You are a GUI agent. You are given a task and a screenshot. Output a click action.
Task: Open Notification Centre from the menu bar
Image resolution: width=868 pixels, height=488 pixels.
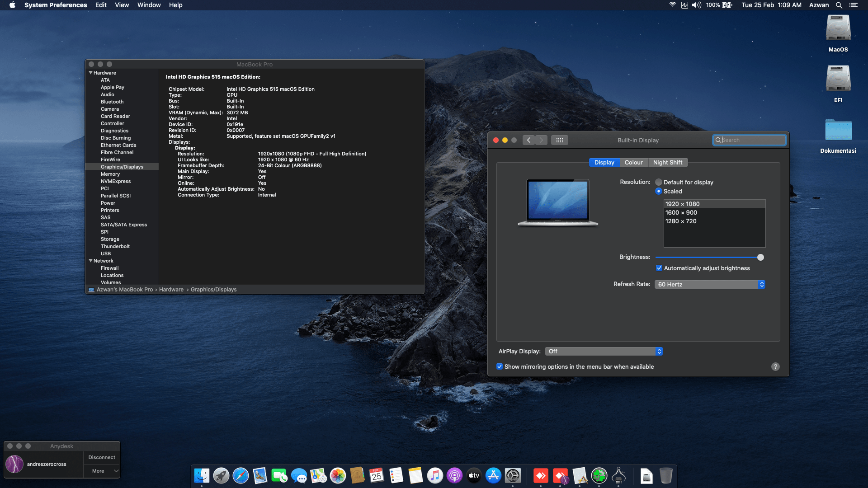854,5
